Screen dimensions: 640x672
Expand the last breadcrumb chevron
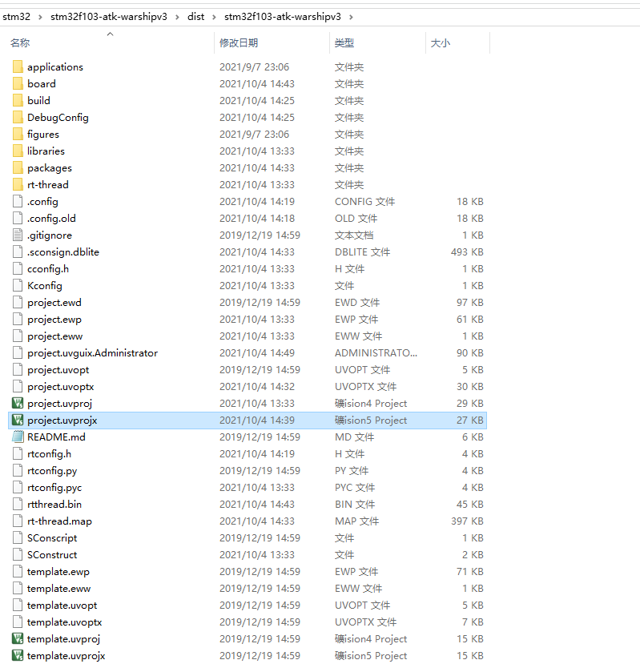click(351, 17)
